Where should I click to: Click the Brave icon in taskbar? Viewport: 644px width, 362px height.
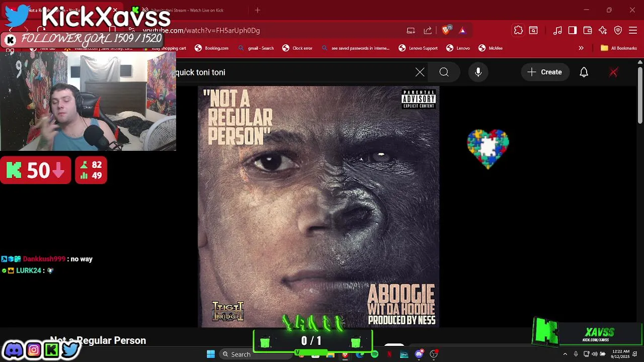(x=345, y=354)
